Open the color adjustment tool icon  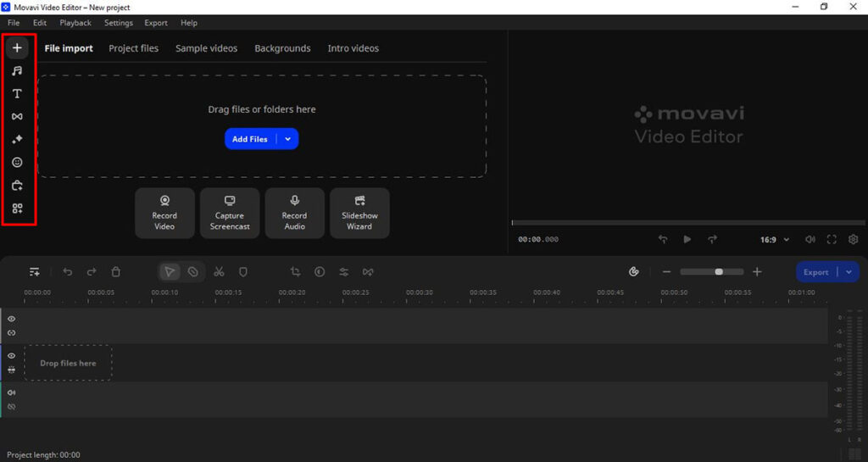coord(320,271)
